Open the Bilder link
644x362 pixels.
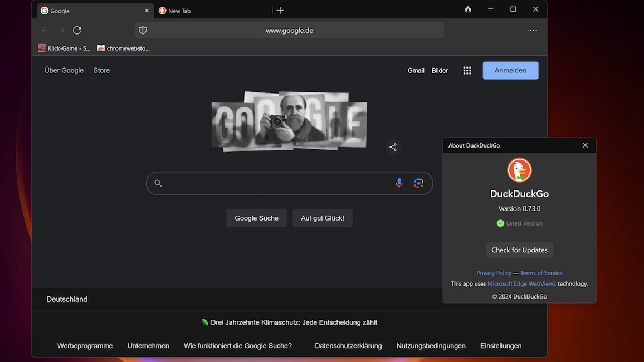pyautogui.click(x=440, y=71)
